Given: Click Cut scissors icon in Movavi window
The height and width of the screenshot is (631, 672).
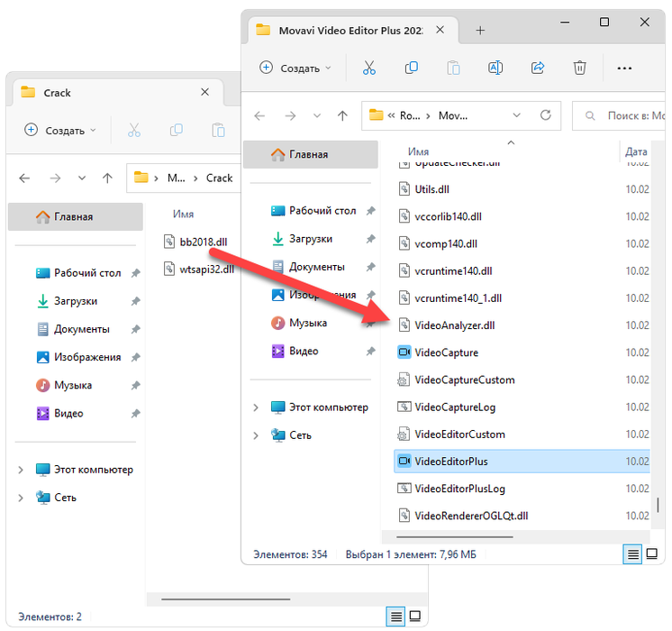Looking at the screenshot, I should 369,68.
